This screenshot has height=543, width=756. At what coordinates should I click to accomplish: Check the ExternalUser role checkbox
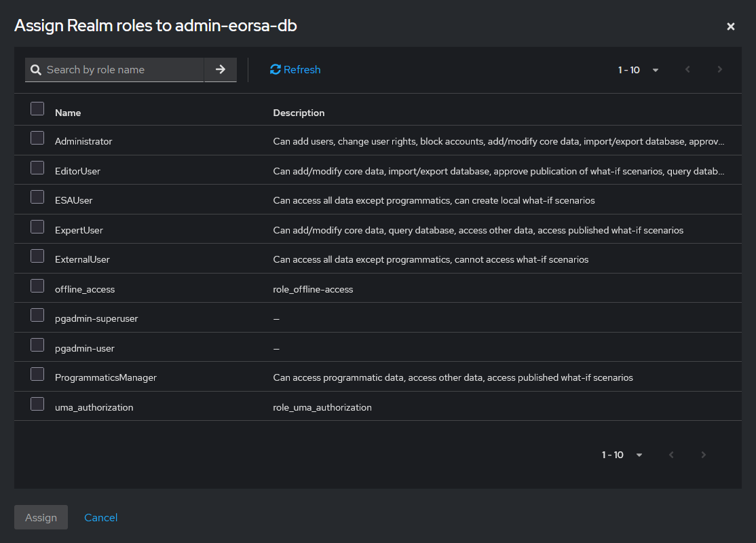(x=37, y=256)
